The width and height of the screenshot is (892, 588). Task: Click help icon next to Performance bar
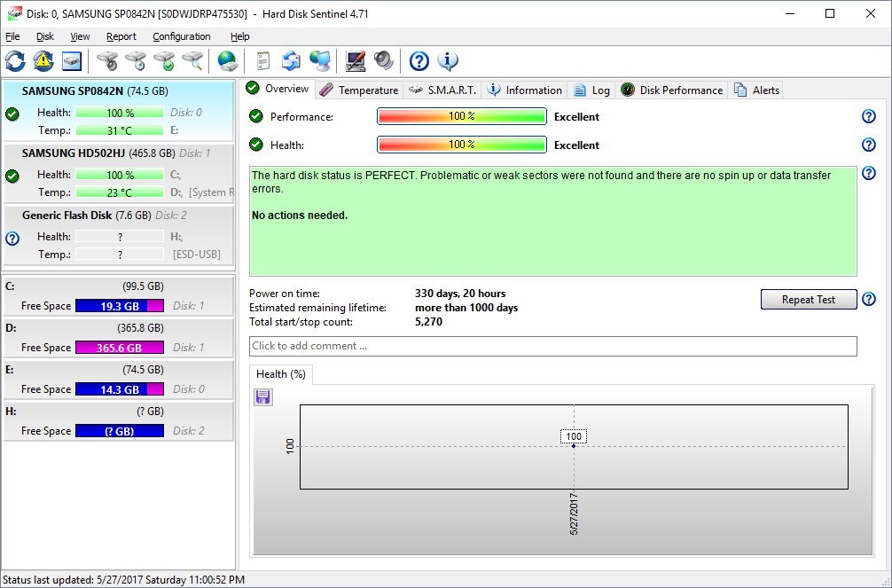[869, 116]
